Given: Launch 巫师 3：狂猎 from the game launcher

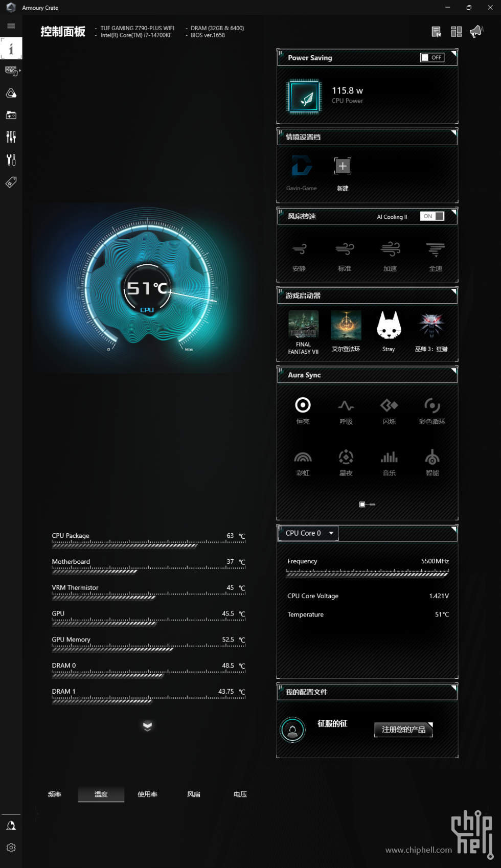Looking at the screenshot, I should coord(431,331).
